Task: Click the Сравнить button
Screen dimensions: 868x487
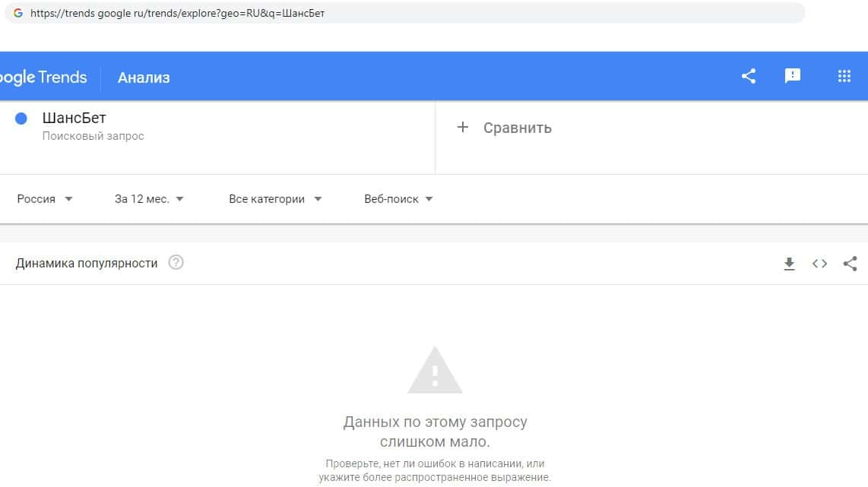Action: coord(517,128)
